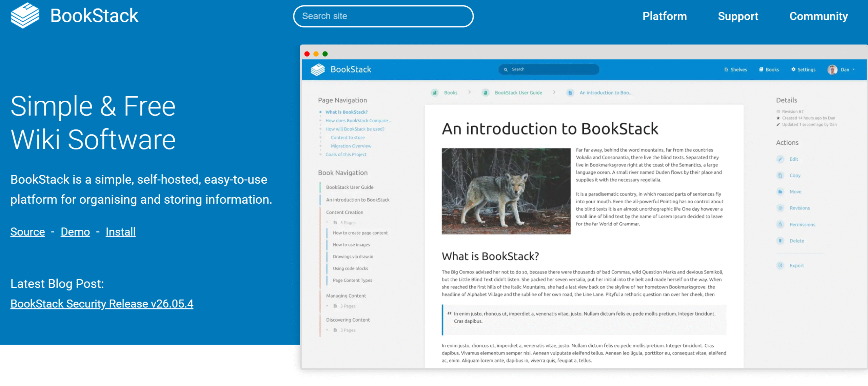Open BookStack User Guide breadcrumb link
This screenshot has height=386, width=868.
click(x=518, y=93)
